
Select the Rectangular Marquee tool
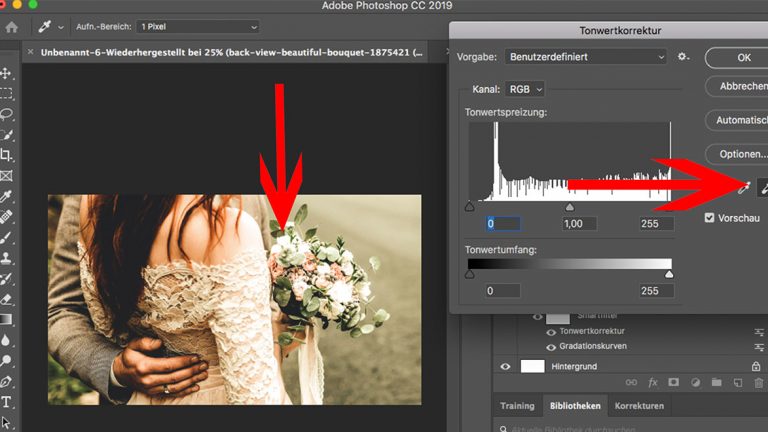(6, 94)
